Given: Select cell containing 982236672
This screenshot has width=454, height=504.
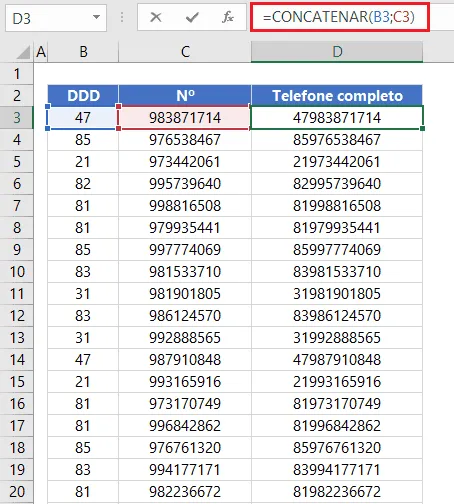Looking at the screenshot, I should 185,492.
